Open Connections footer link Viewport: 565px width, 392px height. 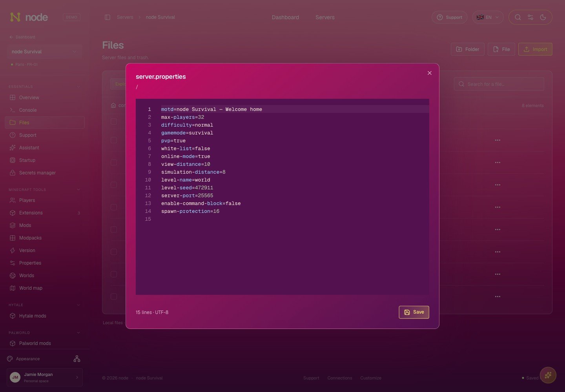pos(340,378)
